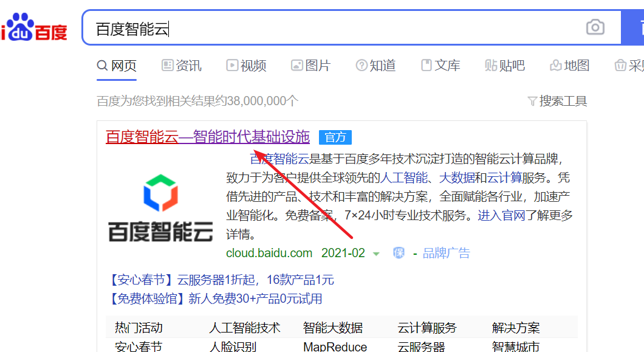Click the blue 官方 badge

tap(335, 137)
